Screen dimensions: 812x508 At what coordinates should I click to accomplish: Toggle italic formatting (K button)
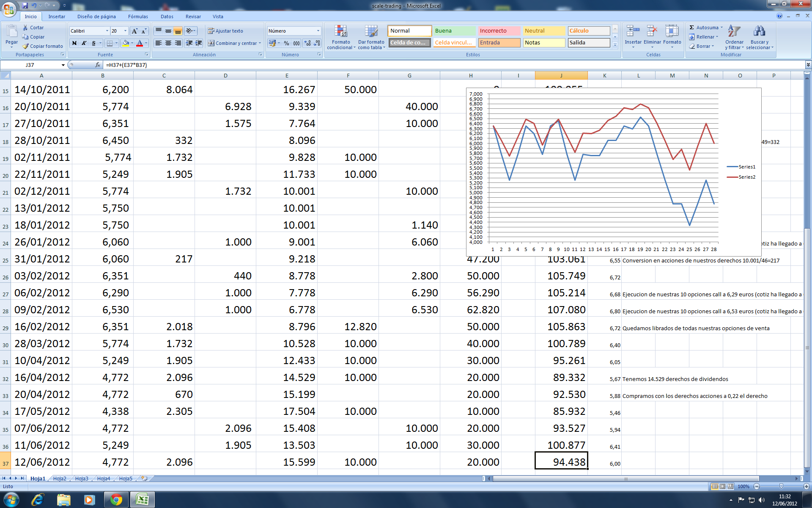click(84, 43)
